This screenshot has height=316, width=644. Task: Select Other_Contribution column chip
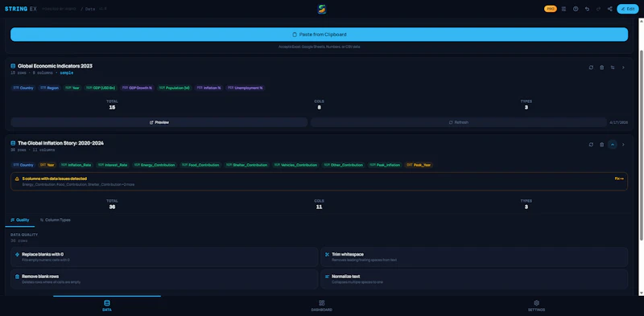[344, 165]
